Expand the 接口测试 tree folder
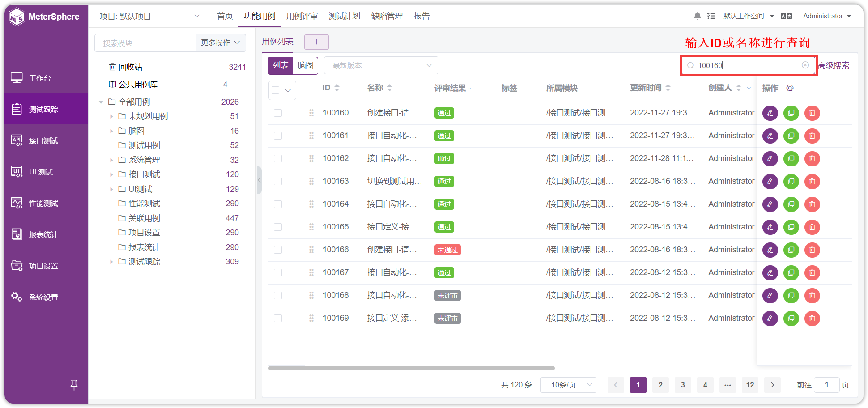This screenshot has width=868, height=408. tap(111, 174)
